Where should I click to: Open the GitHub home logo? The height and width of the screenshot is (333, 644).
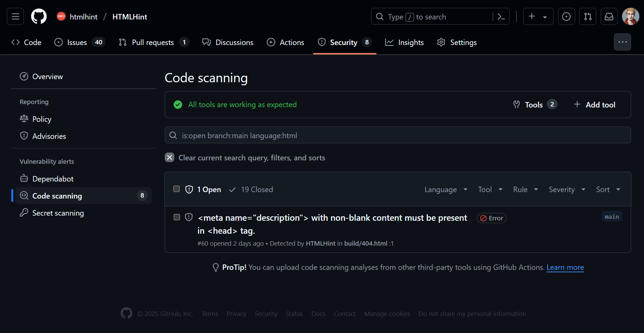coord(39,16)
